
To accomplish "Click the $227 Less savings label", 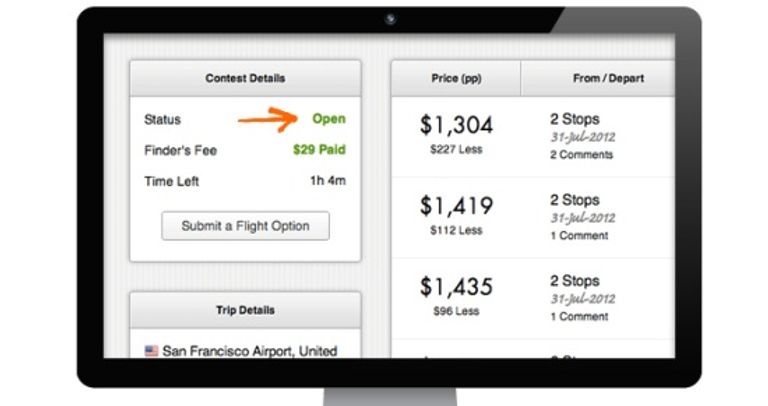I will click(456, 149).
